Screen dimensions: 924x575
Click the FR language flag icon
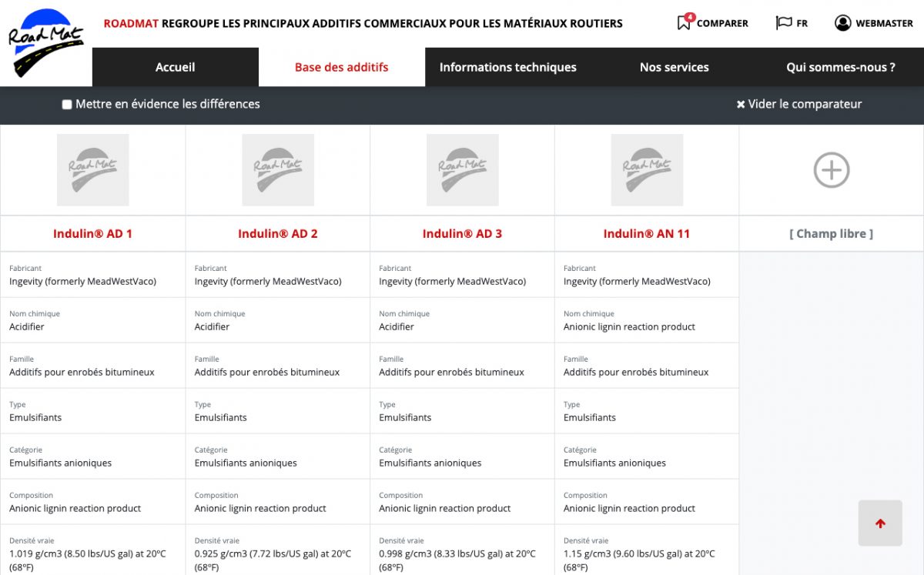coord(784,23)
